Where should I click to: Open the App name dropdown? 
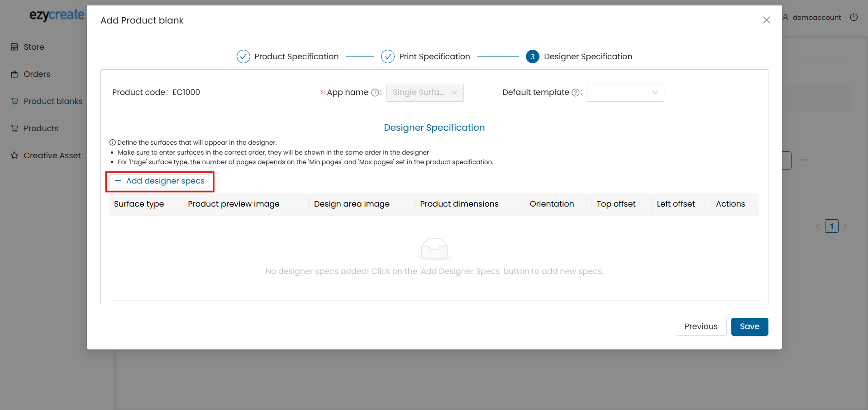(424, 93)
